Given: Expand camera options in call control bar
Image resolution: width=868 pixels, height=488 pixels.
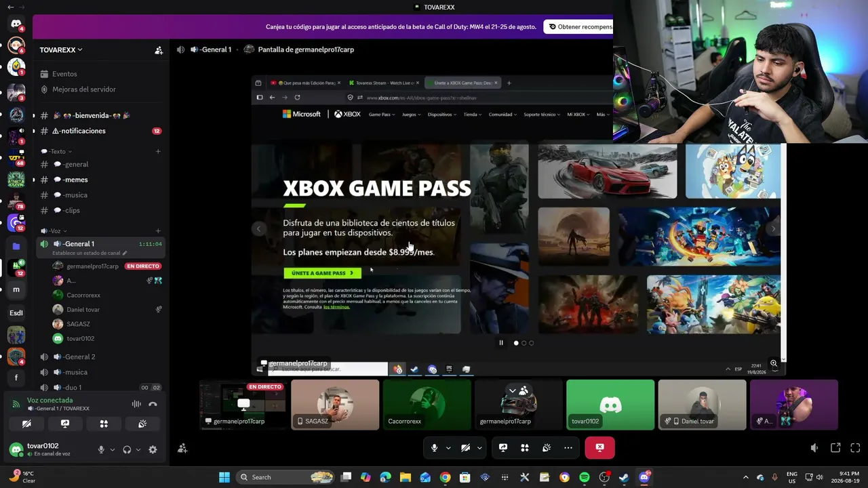Looking at the screenshot, I should tap(479, 448).
